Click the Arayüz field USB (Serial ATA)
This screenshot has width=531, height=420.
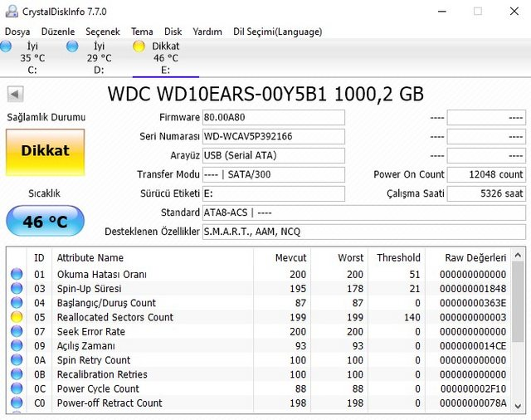274,155
